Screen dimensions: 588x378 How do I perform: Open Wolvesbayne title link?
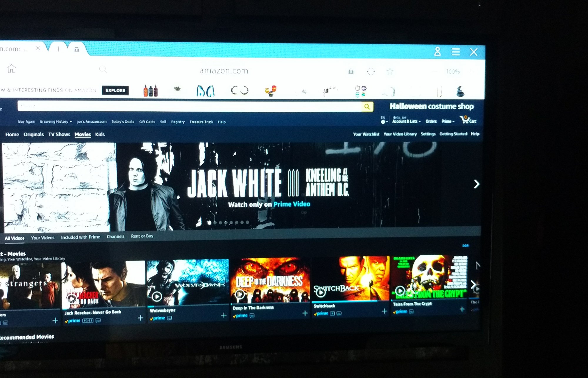click(163, 310)
